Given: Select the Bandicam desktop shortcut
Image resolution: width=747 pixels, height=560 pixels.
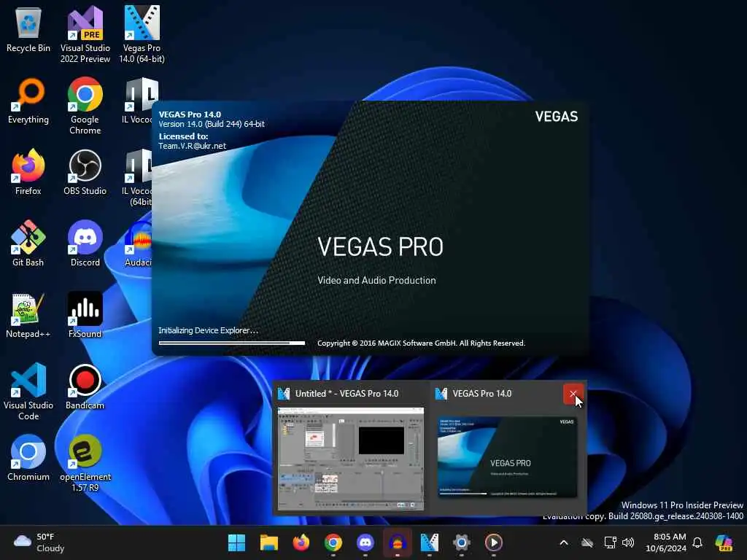Looking at the screenshot, I should point(85,386).
